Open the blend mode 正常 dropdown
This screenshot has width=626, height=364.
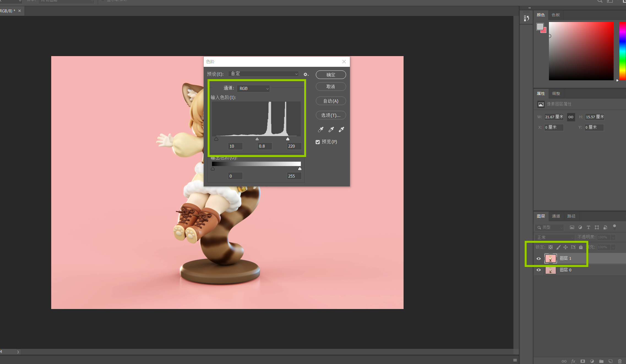point(555,237)
